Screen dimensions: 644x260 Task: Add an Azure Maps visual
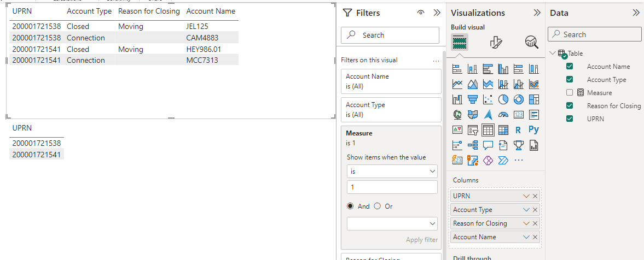coord(488,114)
